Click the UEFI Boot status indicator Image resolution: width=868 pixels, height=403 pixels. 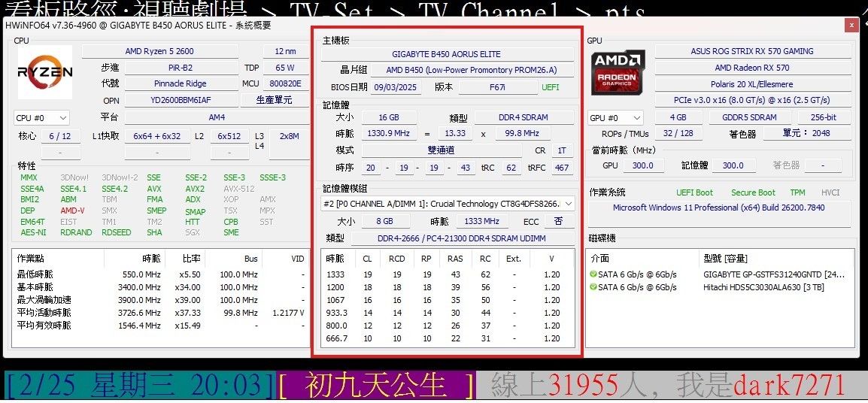click(x=695, y=192)
